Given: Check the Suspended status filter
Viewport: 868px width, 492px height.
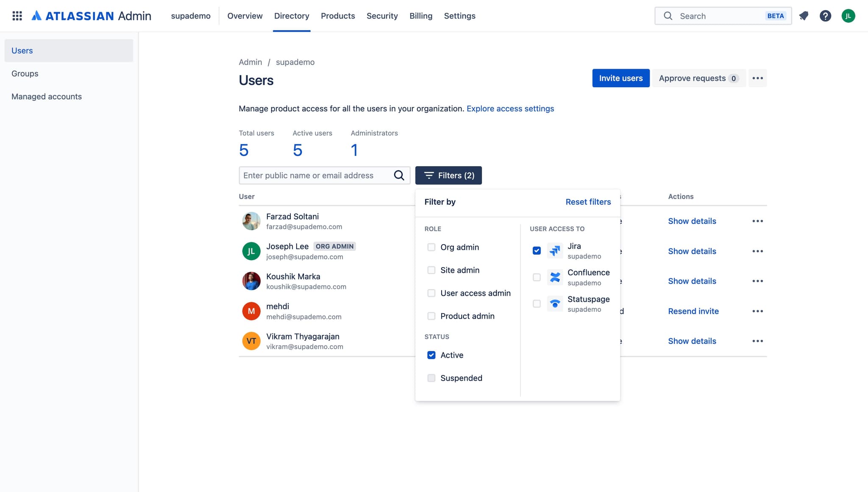Looking at the screenshot, I should tap(431, 378).
